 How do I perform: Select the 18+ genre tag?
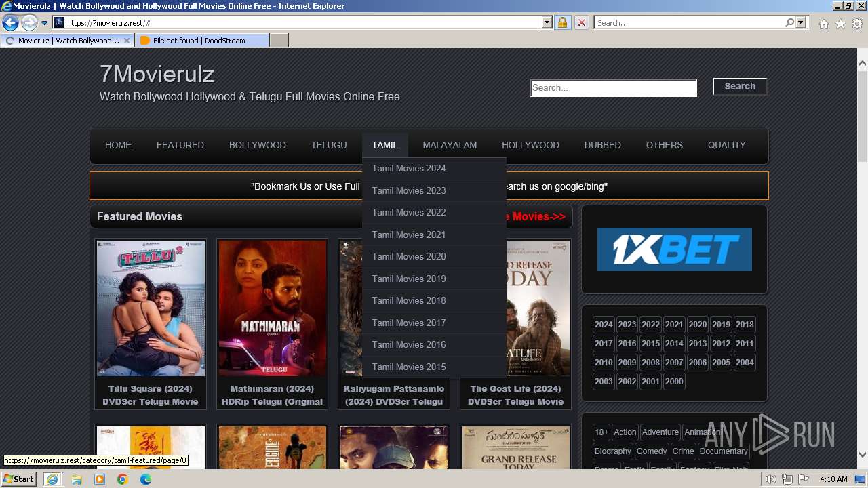(601, 432)
